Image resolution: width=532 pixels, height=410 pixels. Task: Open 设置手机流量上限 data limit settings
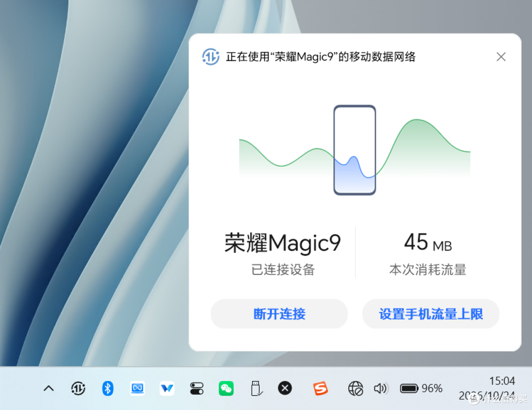[x=431, y=314]
